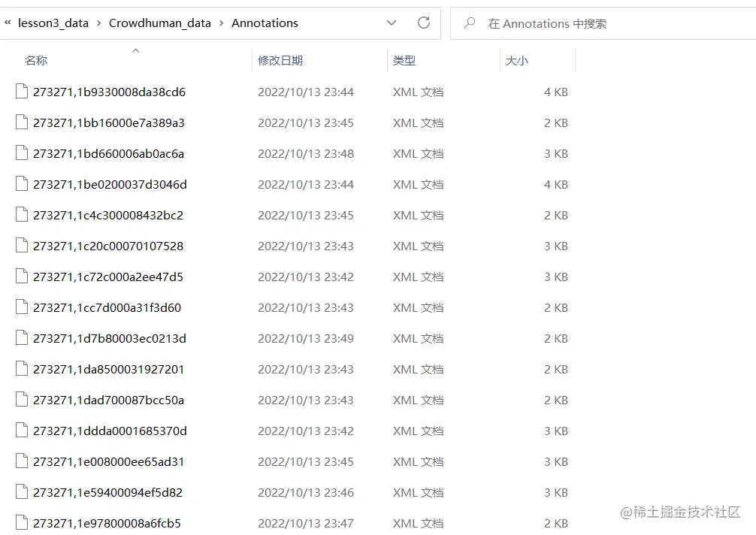Click file icon of 273271,1dad700087bcc50a
Image resolution: width=756 pixels, height=535 pixels.
point(22,400)
